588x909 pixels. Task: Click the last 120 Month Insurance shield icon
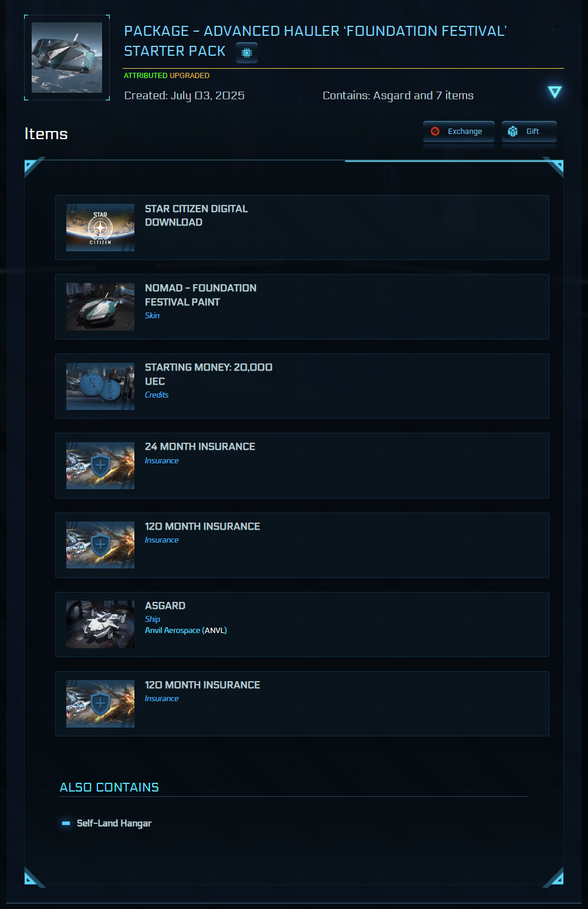coord(100,704)
